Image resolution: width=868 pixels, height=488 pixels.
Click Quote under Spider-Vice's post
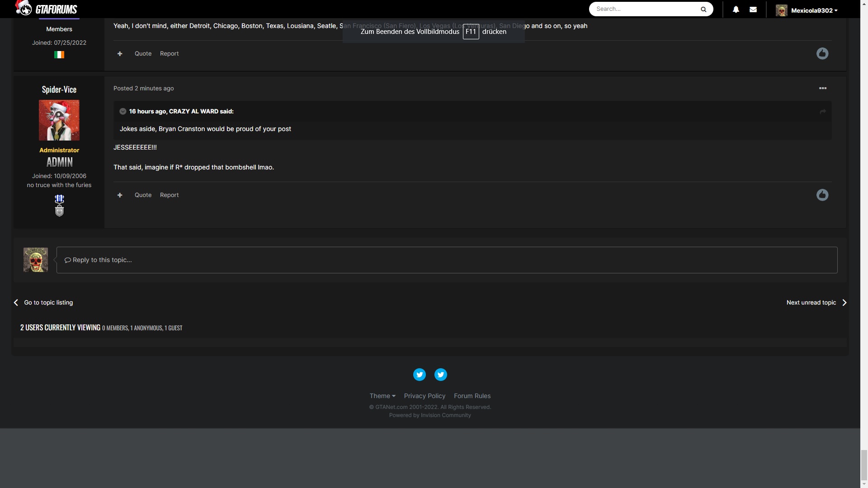pyautogui.click(x=143, y=195)
